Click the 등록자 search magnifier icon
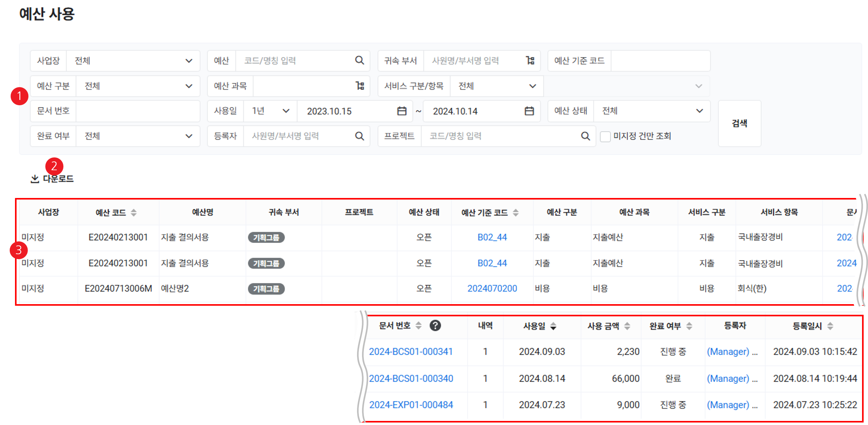Screen dimensions: 868x425 tap(359, 136)
